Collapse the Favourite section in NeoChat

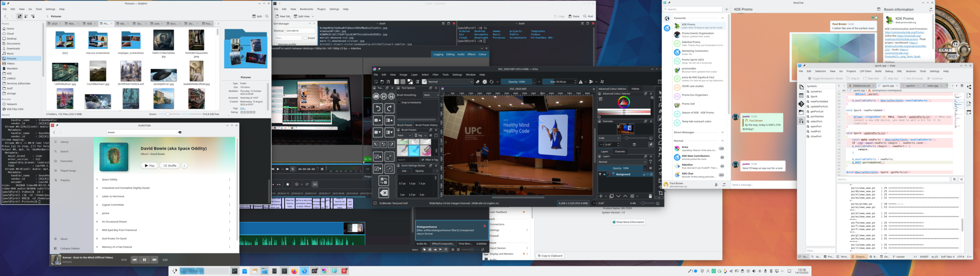[x=722, y=18]
